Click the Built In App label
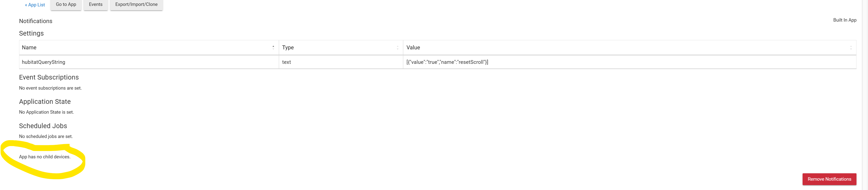Screen dimensions: 868x190 (845, 20)
